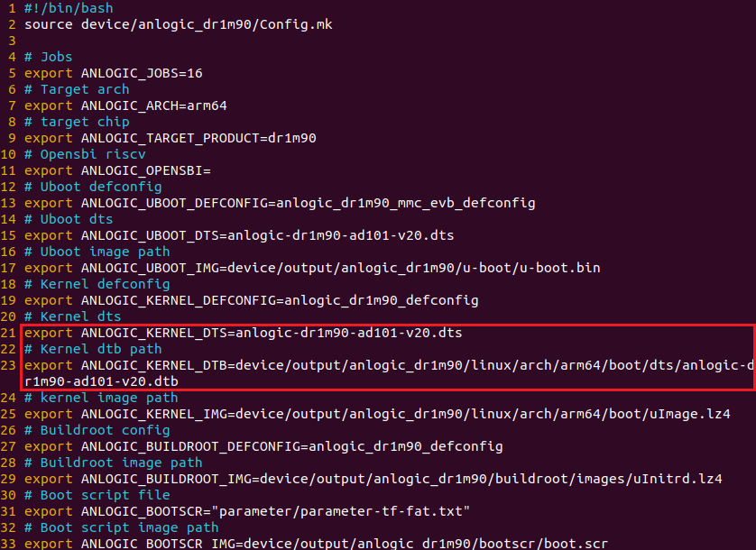Click 'ANLOGIC_ARCH=arm64' on line 7
756x550 pixels.
pos(153,105)
